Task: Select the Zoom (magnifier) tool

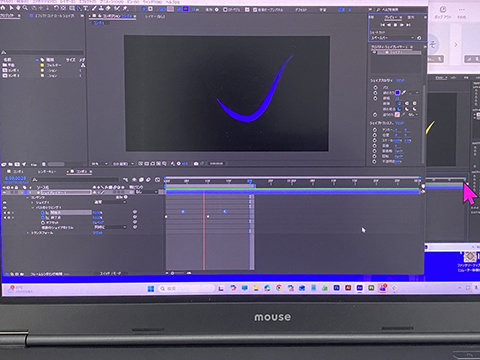Action: [x=25, y=8]
